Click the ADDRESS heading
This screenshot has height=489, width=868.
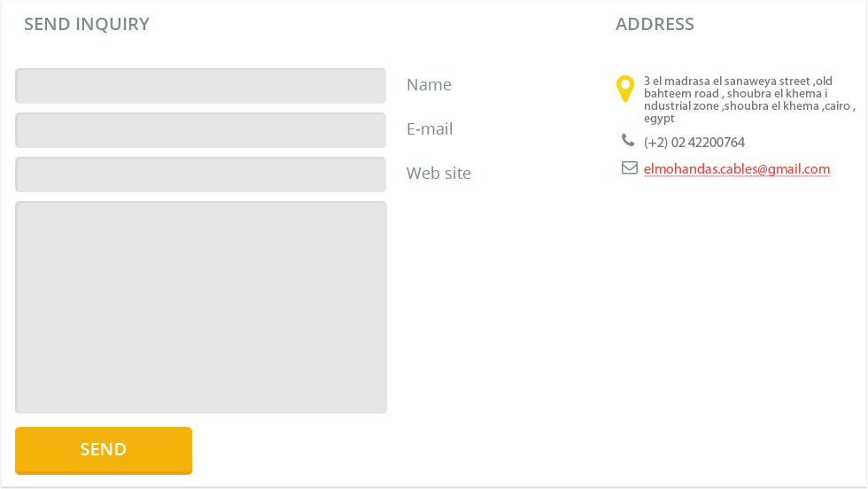(x=655, y=25)
